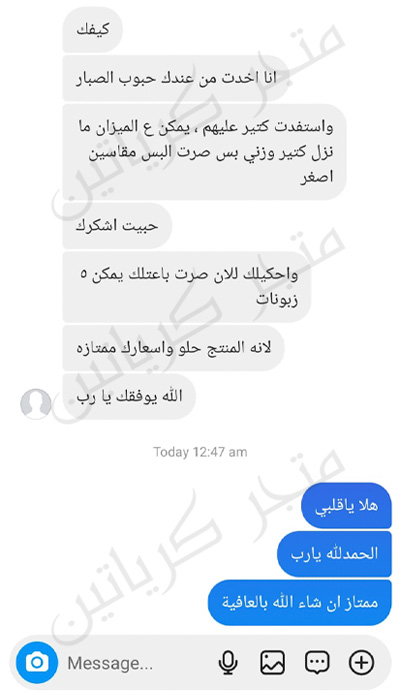Image resolution: width=400 pixels, height=692 pixels.
Task: Select the 'لانه المنتج حلو واسعارك ممتازه' message
Action: [174, 348]
